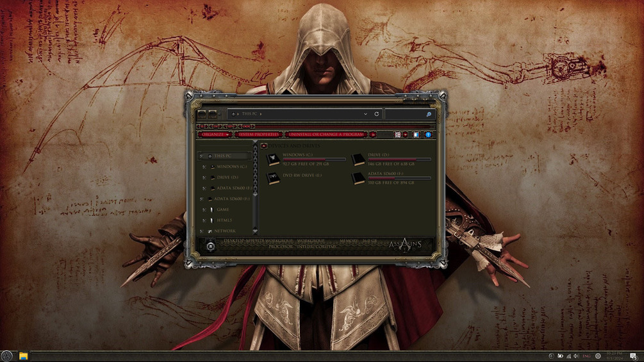Screen dimensions: 644x362
Task: Click the This PC address bar path
Action: (249, 114)
